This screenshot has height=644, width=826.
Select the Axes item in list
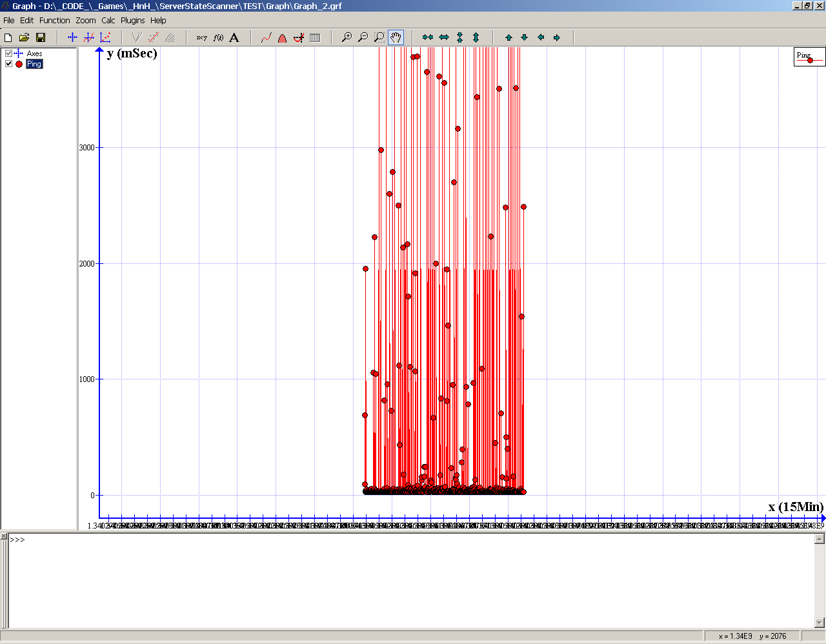[34, 54]
